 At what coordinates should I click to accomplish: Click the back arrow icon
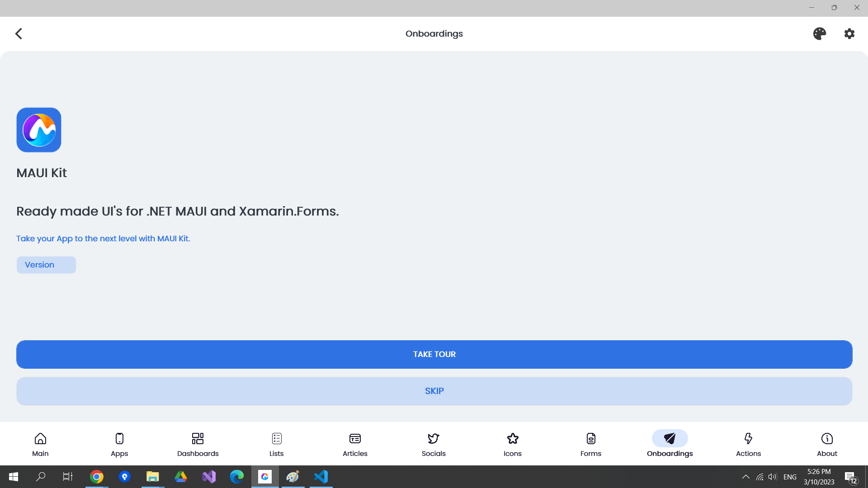(19, 33)
